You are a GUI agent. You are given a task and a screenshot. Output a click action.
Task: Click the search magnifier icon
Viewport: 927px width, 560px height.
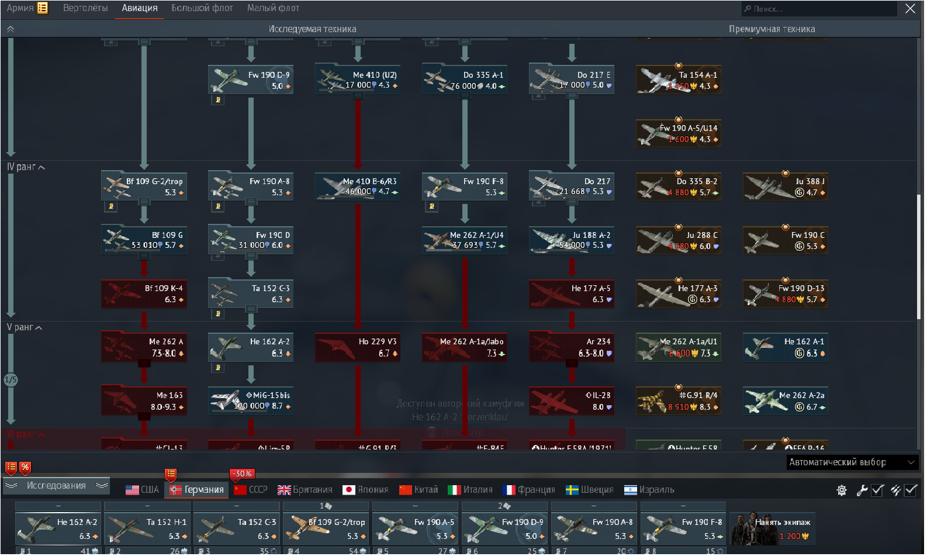coord(748,9)
